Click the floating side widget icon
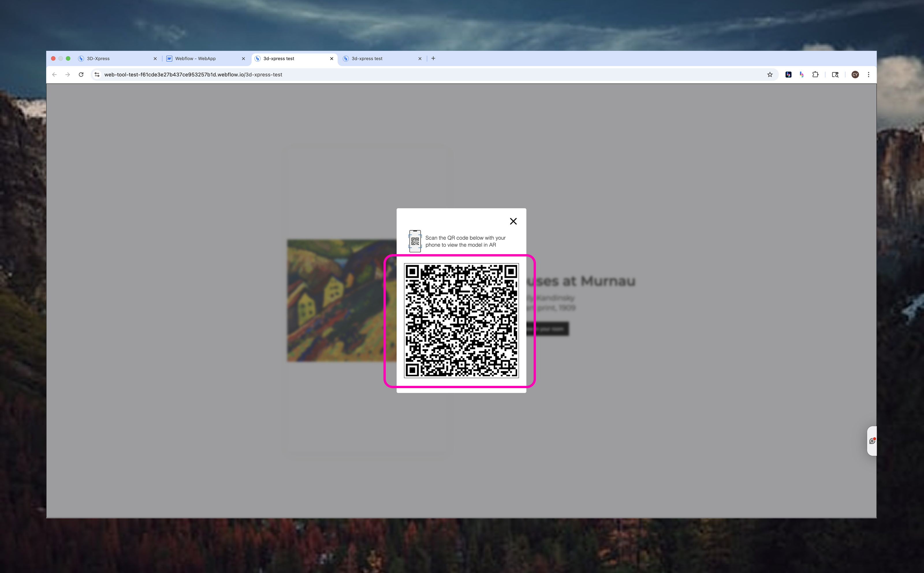Screen dimensions: 924x573 [x=872, y=441]
